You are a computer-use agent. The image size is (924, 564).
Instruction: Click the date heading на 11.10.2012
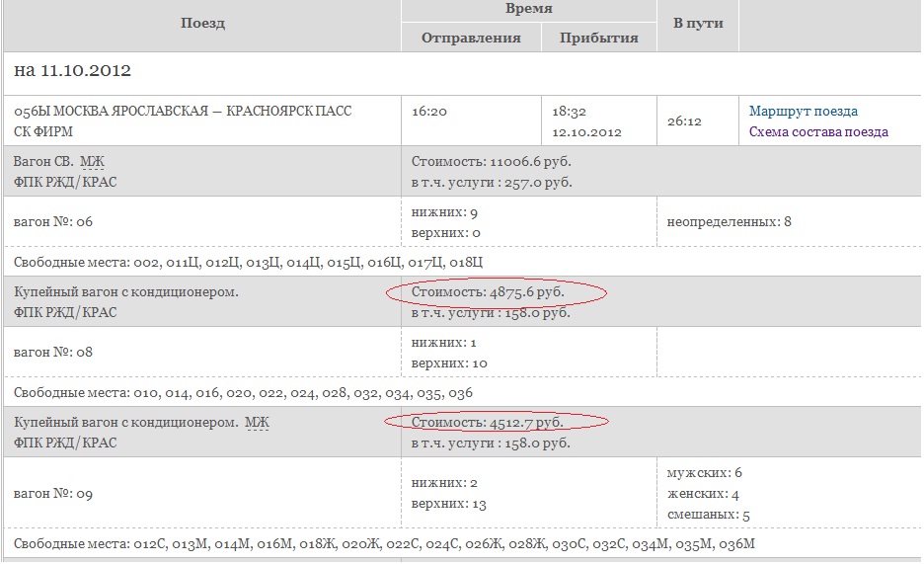pyautogui.click(x=72, y=71)
